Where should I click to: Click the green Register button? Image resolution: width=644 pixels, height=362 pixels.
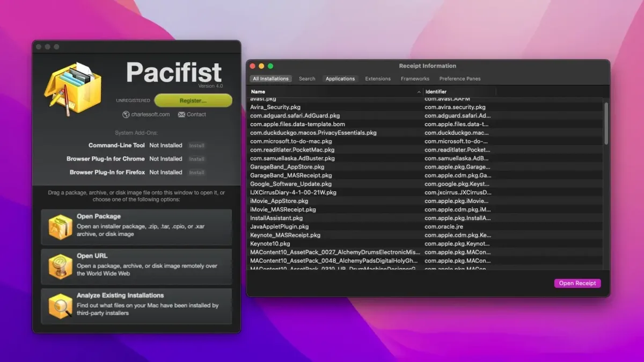click(193, 100)
